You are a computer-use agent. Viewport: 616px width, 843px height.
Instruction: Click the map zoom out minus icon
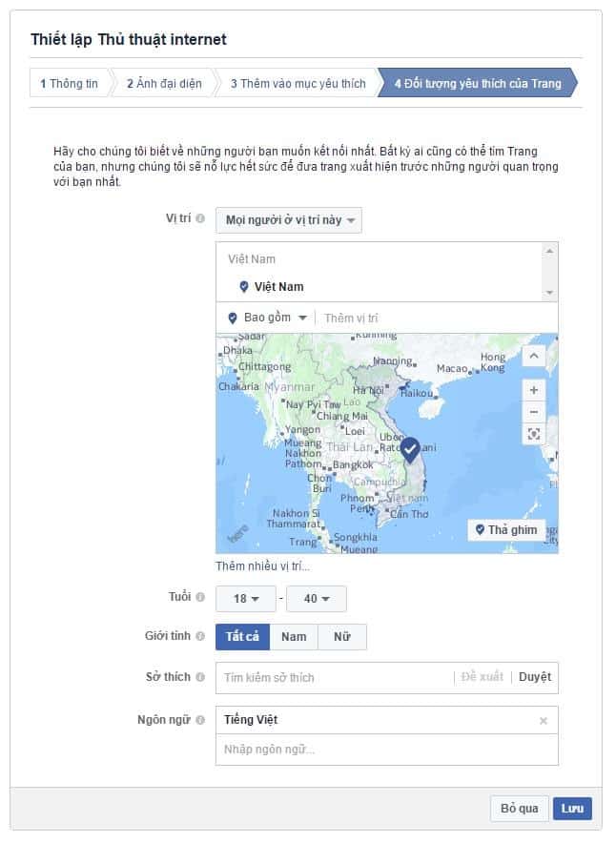click(x=533, y=412)
